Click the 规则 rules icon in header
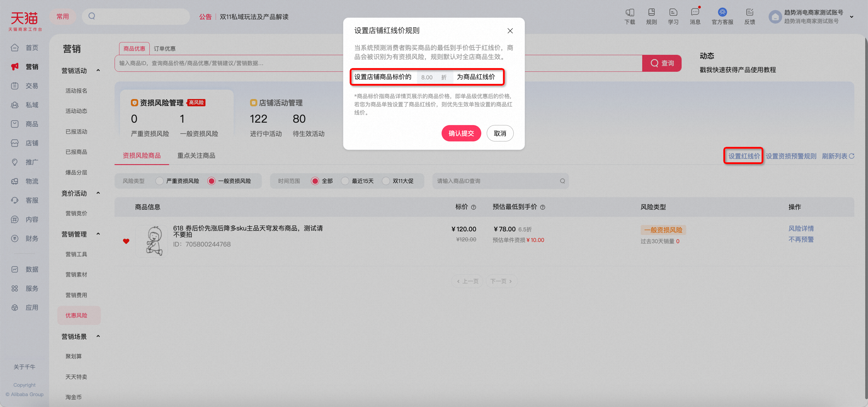This screenshot has height=407, width=868. (651, 12)
